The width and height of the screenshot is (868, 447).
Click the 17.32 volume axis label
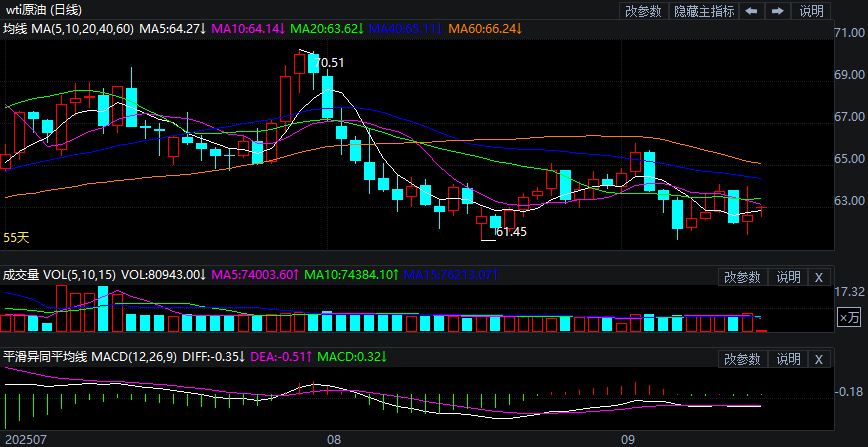click(x=849, y=291)
